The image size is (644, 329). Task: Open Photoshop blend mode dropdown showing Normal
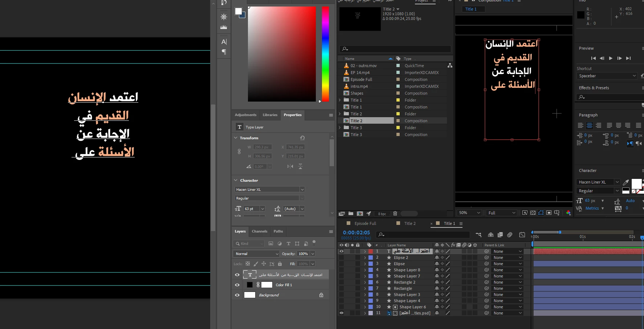coord(256,254)
